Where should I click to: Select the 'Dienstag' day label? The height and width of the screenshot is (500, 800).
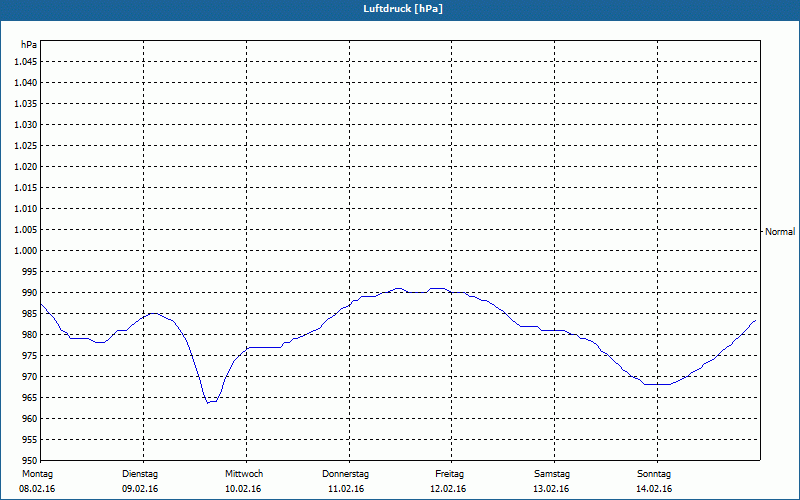click(140, 474)
